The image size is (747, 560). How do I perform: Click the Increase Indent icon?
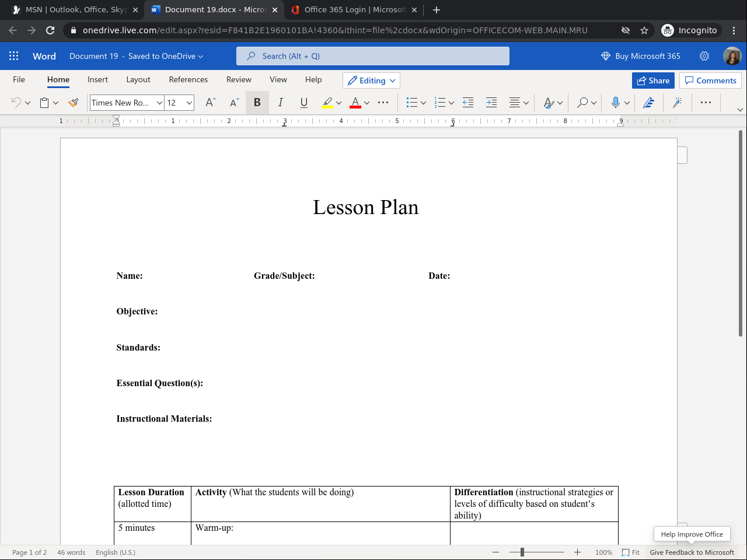point(491,103)
